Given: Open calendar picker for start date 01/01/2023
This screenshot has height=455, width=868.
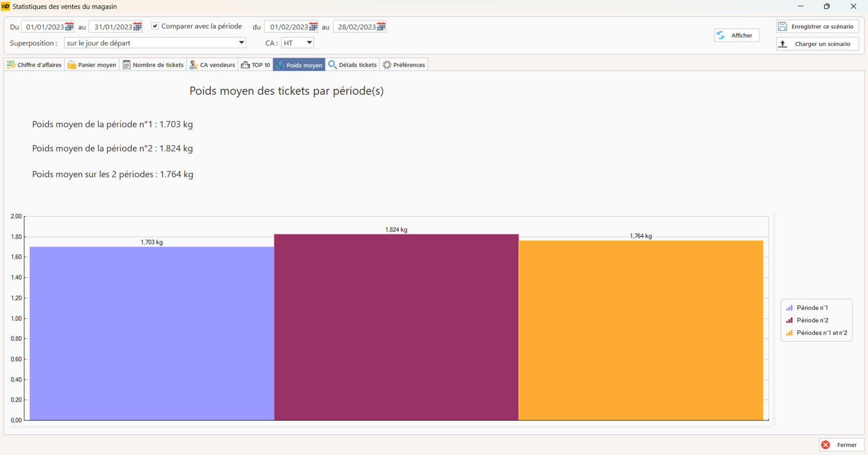Looking at the screenshot, I should click(x=69, y=27).
